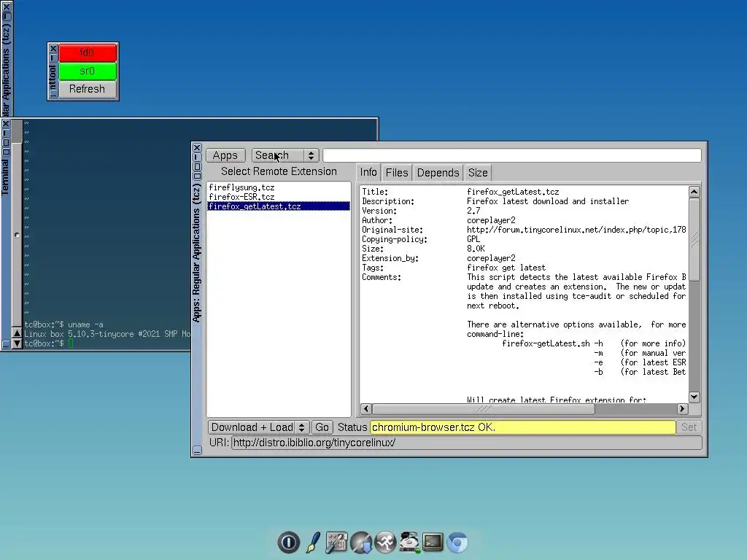
Task: Click the green sr0 button in mnttool
Action: 88,71
